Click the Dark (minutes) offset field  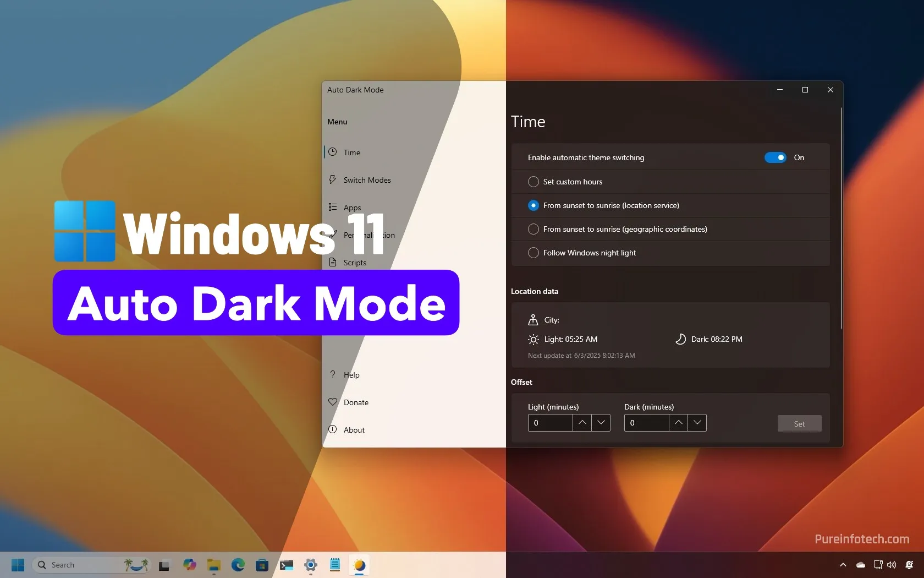(647, 423)
